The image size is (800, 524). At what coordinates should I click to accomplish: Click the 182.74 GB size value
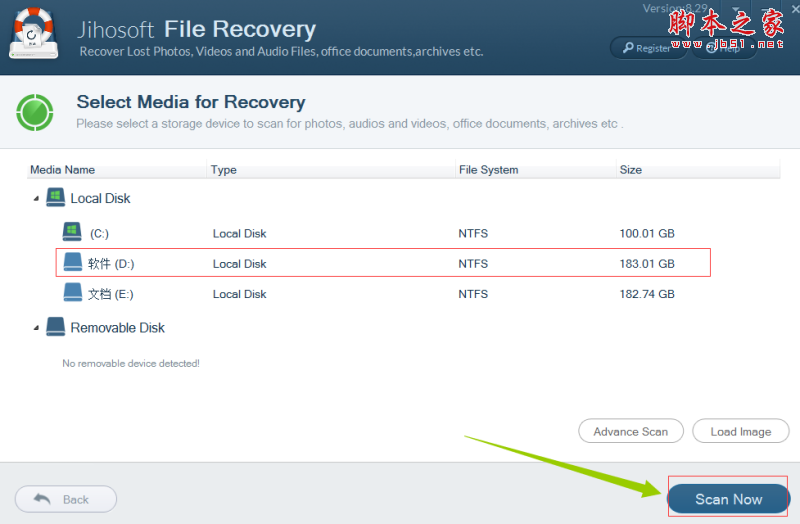tap(647, 294)
